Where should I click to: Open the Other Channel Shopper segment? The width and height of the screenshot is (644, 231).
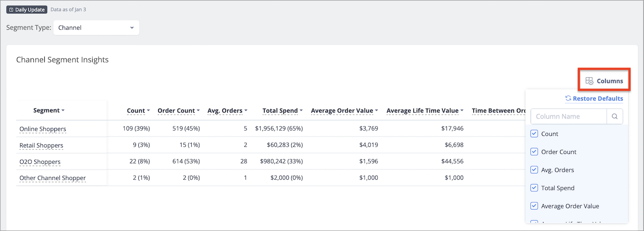tap(52, 178)
